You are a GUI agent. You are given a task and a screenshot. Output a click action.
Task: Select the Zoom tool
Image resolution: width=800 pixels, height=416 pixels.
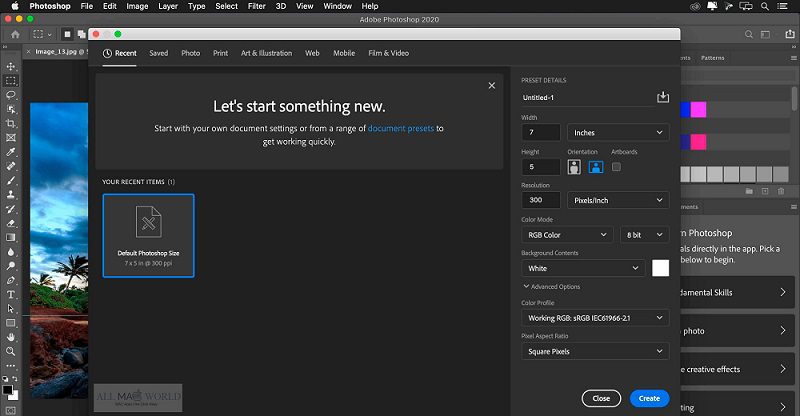(11, 351)
